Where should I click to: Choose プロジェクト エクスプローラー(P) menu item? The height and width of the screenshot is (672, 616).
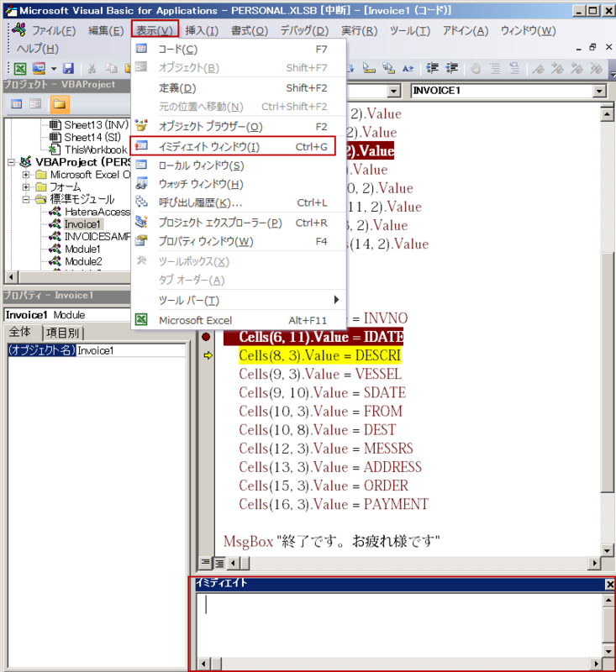point(239,223)
